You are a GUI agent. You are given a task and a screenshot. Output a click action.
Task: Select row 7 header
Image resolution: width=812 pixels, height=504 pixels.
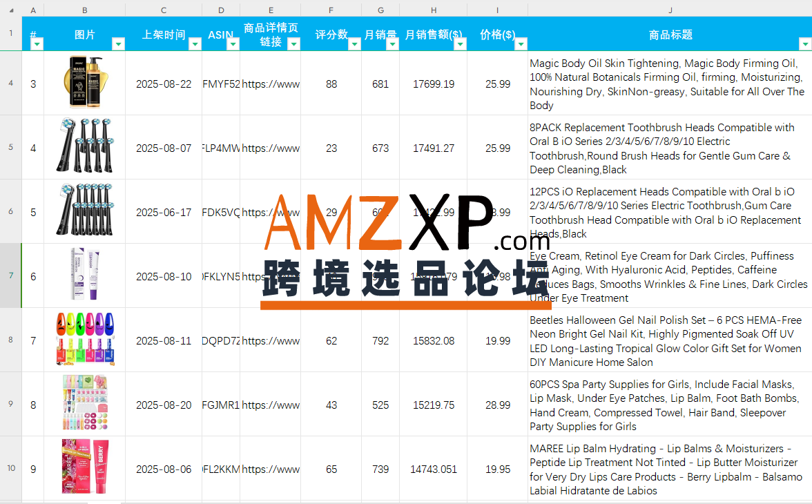coord(10,275)
